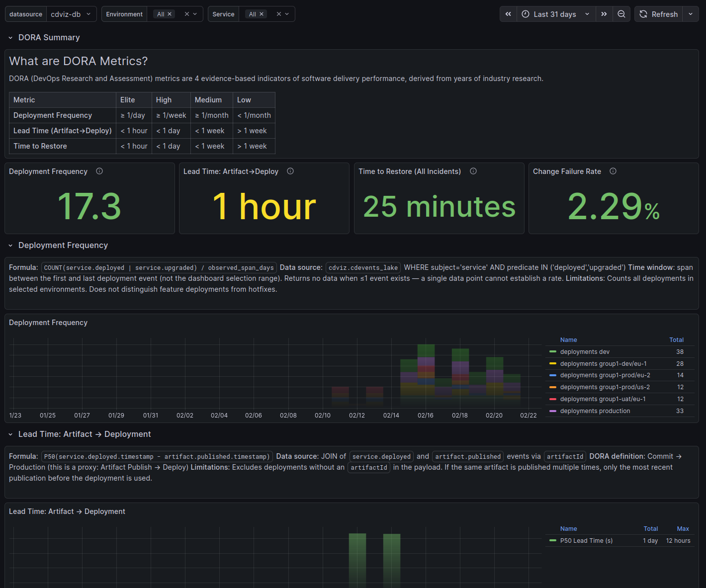The height and width of the screenshot is (588, 706).
Task: Toggle the P50 Lead Time (s) series
Action: 587,540
